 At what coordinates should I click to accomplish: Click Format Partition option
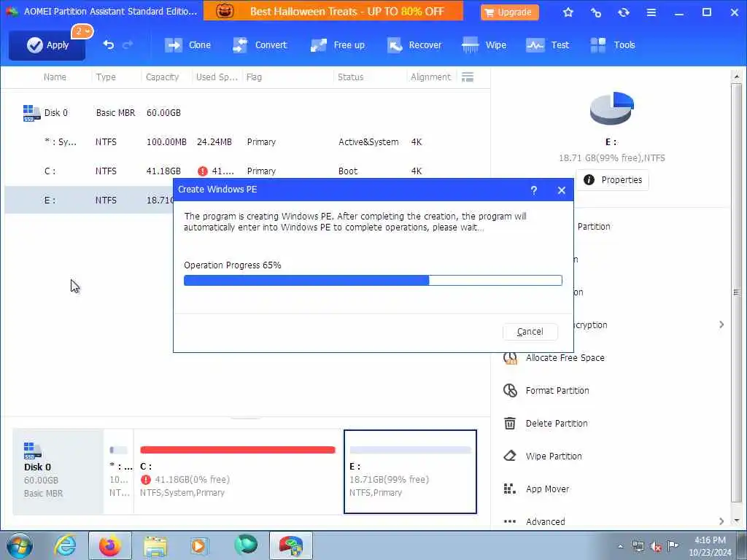tap(557, 391)
